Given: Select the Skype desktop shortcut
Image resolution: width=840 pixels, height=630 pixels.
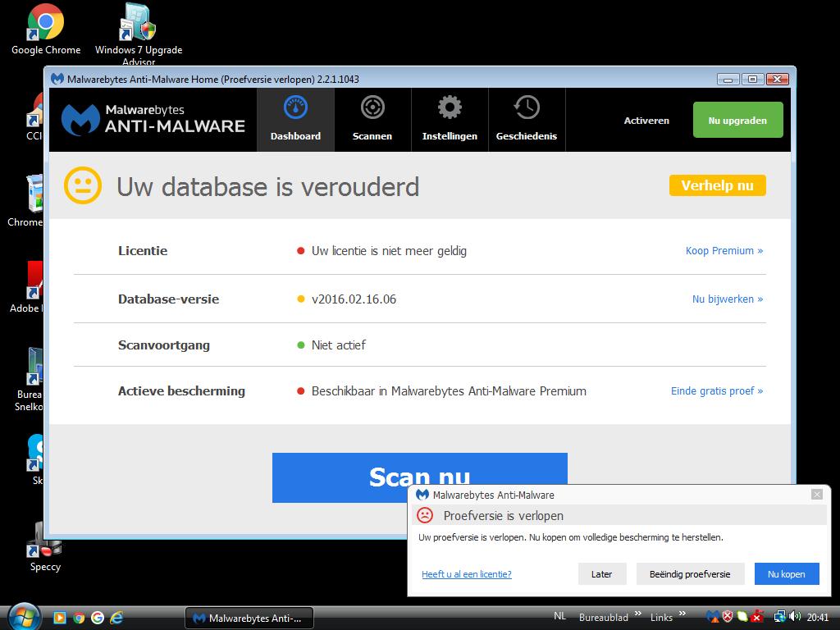Looking at the screenshot, I should pos(35,459).
